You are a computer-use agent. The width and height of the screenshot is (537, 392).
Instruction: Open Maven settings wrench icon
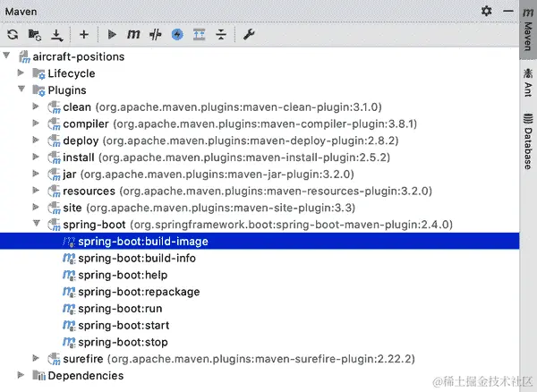point(249,34)
